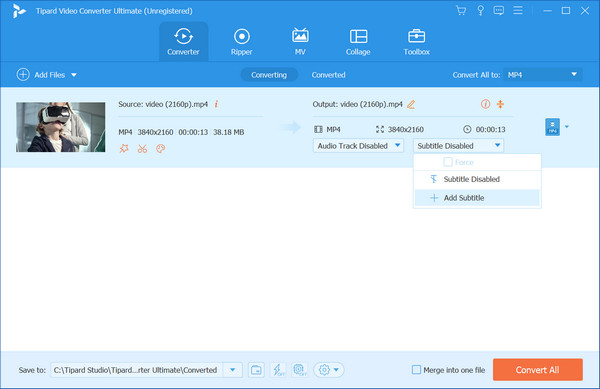This screenshot has width=600, height=389.
Task: Show the Converting list
Action: coord(269,75)
